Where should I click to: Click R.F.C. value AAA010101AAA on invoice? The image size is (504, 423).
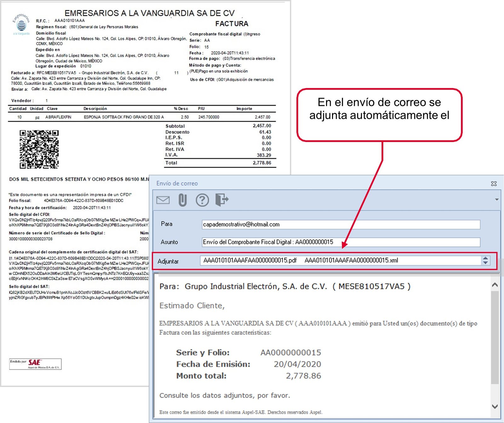[x=70, y=20]
